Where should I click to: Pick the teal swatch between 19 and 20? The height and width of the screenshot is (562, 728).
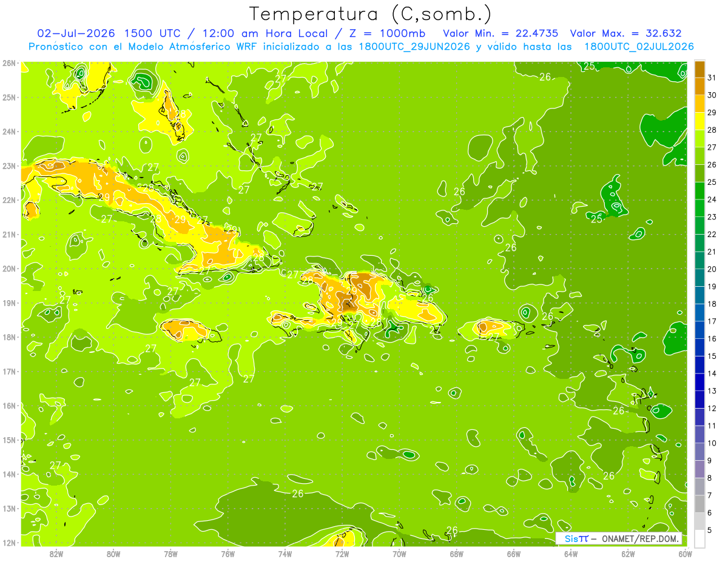click(x=699, y=278)
